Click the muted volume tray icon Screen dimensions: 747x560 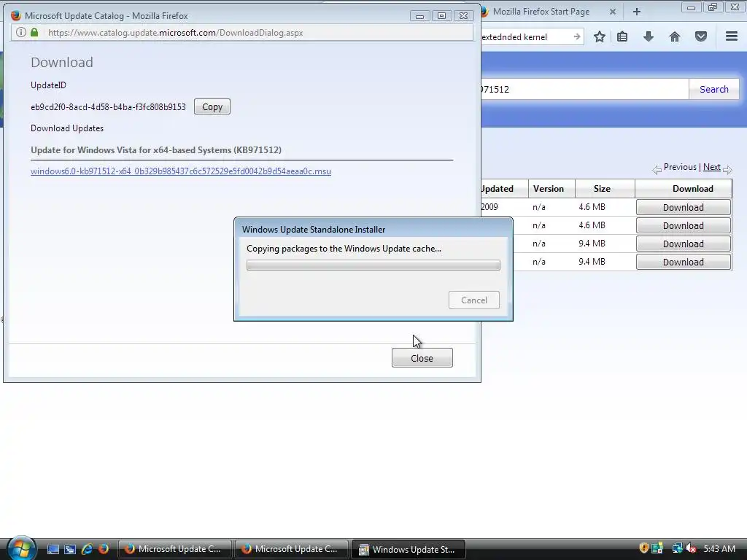tap(691, 548)
